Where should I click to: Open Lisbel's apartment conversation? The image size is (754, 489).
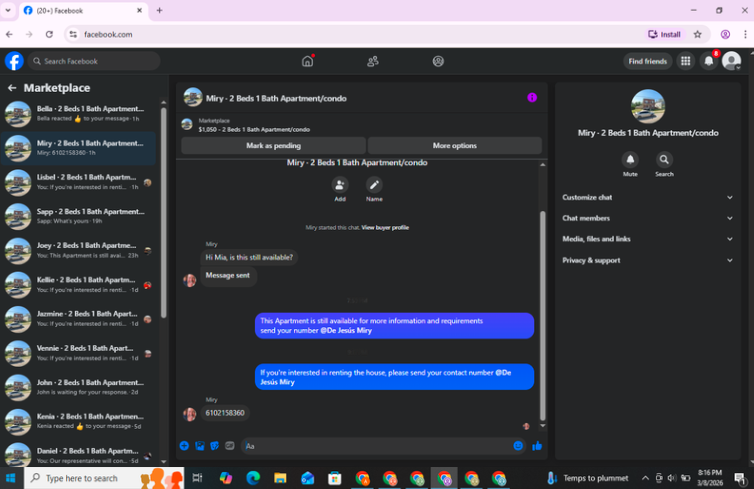(x=79, y=182)
